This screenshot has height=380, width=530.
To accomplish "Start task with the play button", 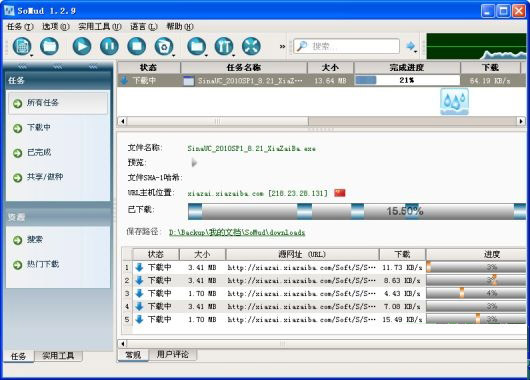I will pos(82,46).
